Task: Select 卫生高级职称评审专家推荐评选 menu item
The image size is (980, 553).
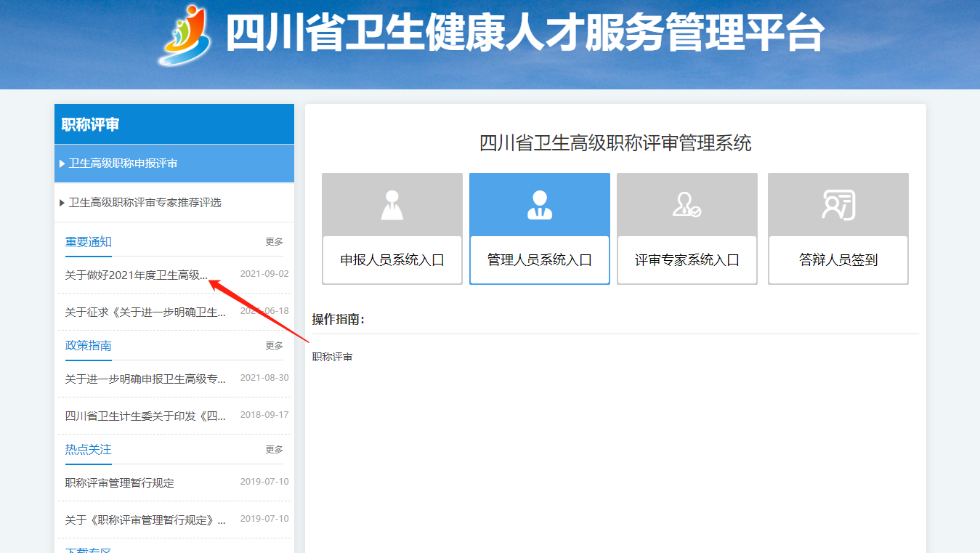Action: 174,203
